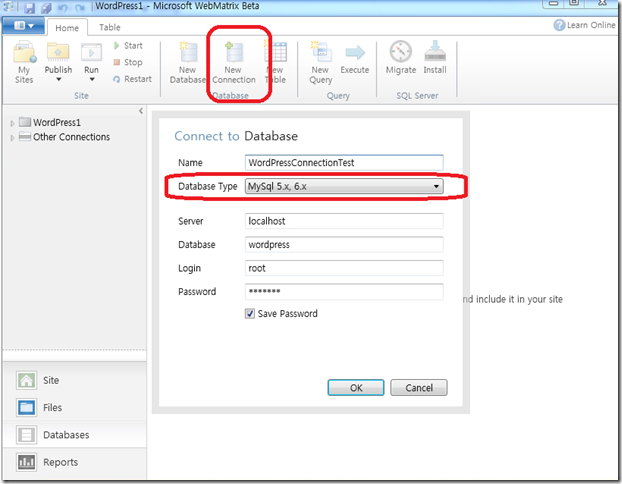
Task: Open the Site workspace
Action: [75, 380]
